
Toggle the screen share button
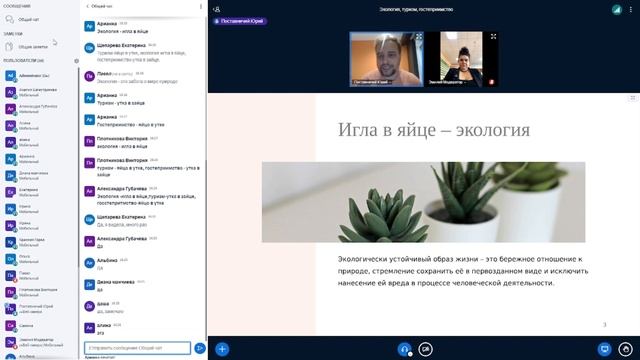[604, 349]
